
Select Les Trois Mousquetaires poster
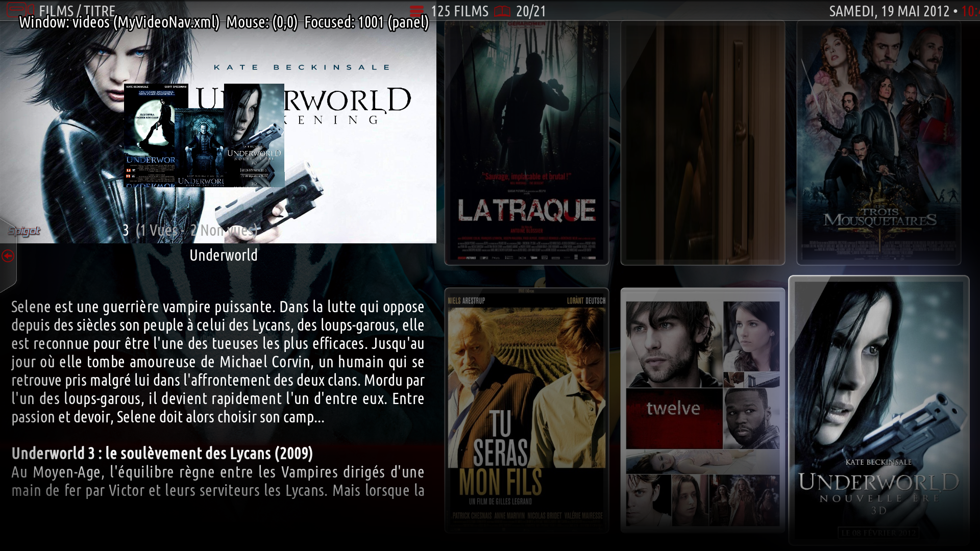tap(878, 143)
